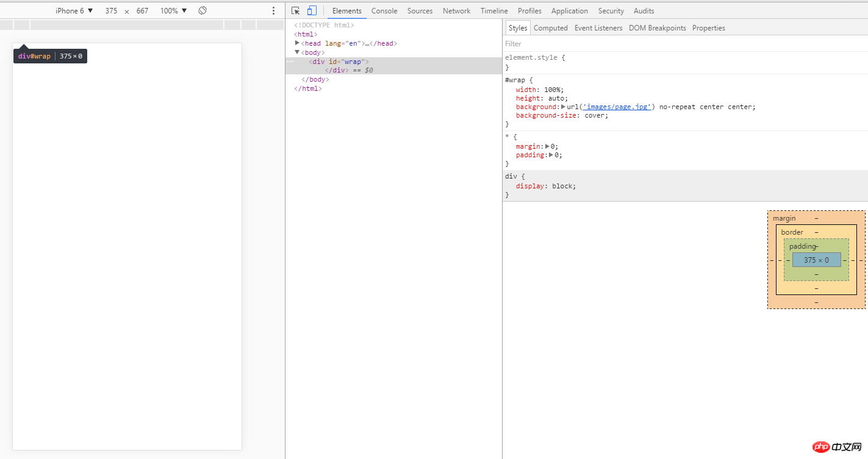Open the Sources tab
Image resolution: width=868 pixels, height=459 pixels.
coord(420,11)
